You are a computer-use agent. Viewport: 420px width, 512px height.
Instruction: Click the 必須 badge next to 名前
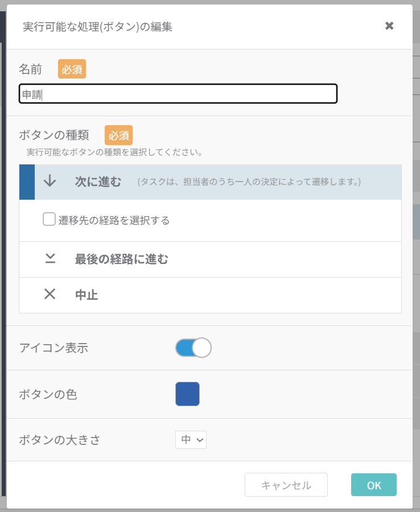click(x=72, y=69)
